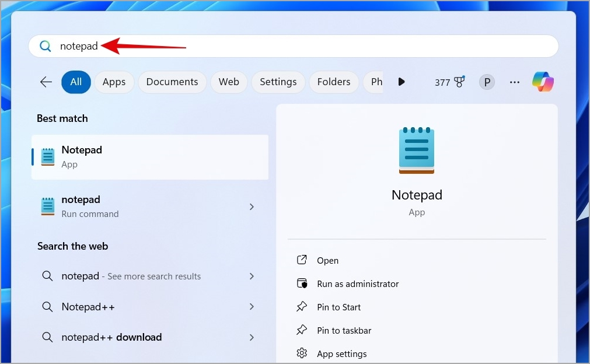Screen dimensions: 590x364
Task: Select notepad++ download web suggestion
Action: [149, 337]
